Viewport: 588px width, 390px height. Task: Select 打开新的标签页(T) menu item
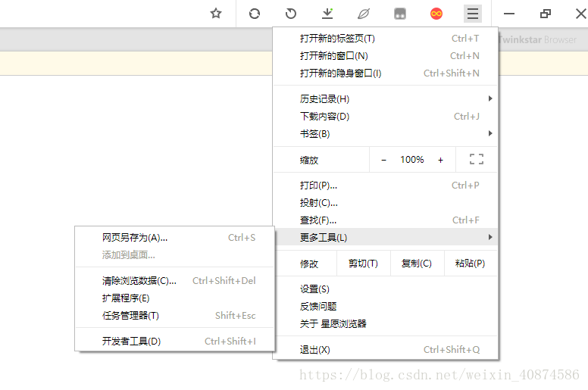click(x=385, y=38)
